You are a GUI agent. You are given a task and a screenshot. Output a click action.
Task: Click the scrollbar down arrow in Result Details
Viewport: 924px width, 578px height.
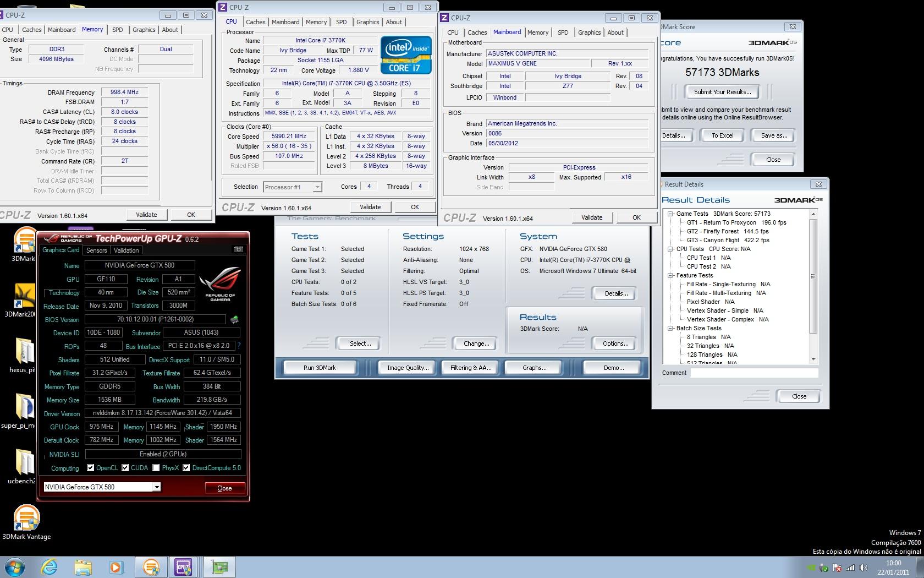[x=813, y=359]
